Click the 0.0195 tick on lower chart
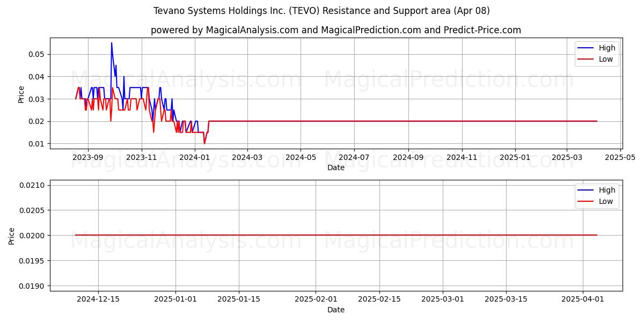 [x=32, y=261]
